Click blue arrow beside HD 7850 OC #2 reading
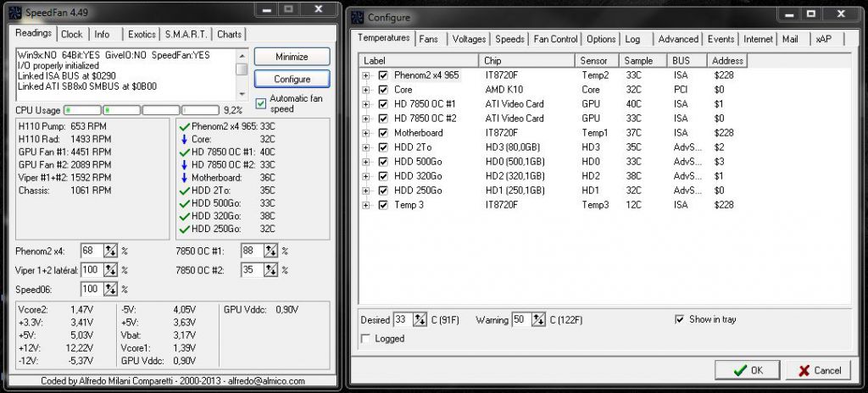The height and width of the screenshot is (393, 868). (184, 165)
